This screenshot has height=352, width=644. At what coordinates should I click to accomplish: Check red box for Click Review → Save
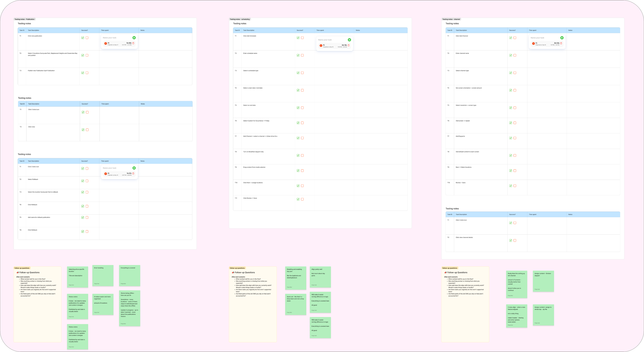coord(302,199)
